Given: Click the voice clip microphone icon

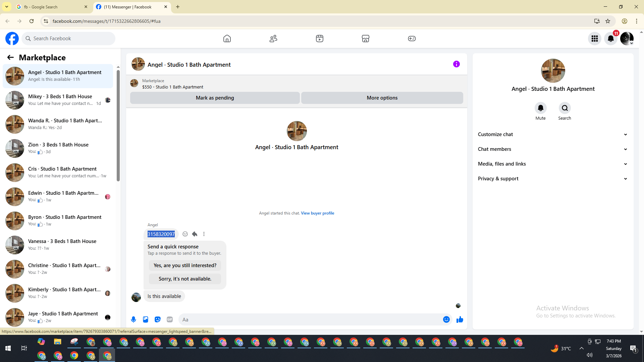Looking at the screenshot, I should (133, 319).
